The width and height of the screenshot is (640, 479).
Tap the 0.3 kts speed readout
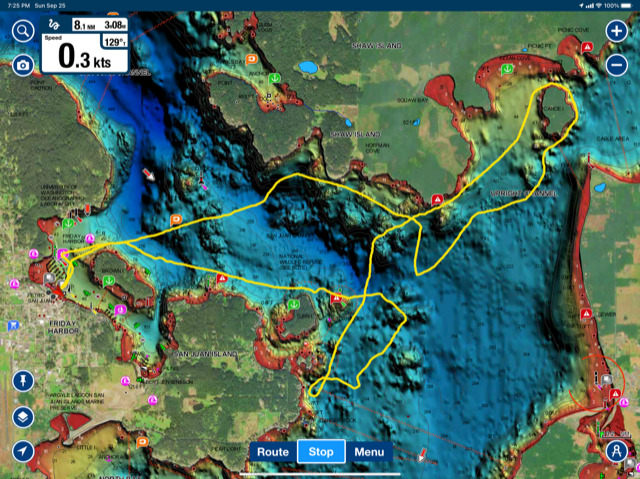84,57
